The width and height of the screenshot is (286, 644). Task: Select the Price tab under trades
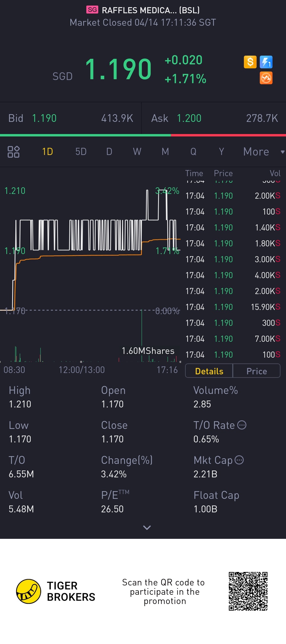[257, 371]
